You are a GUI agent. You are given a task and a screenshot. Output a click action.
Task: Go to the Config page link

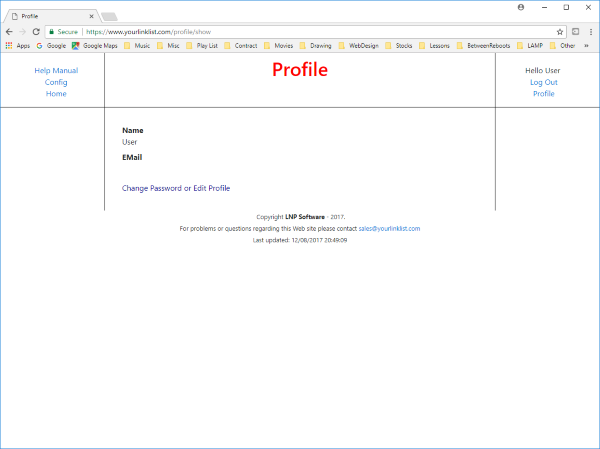click(x=56, y=82)
